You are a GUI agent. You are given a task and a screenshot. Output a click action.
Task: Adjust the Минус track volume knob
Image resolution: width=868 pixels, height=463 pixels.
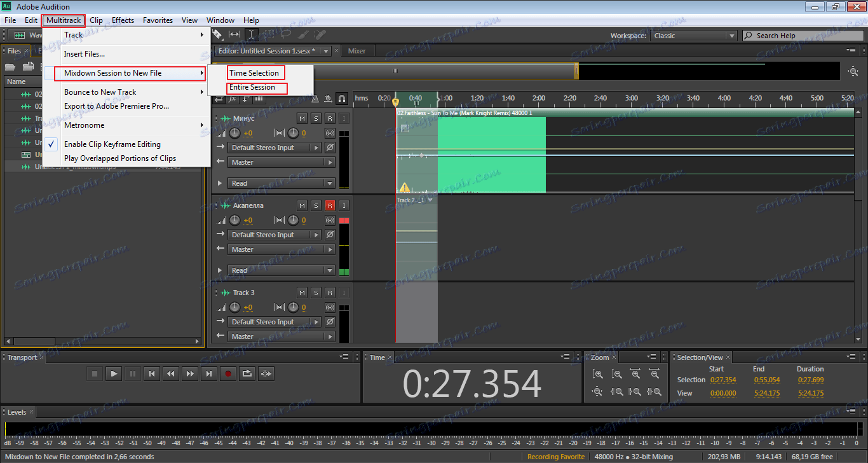pos(235,133)
